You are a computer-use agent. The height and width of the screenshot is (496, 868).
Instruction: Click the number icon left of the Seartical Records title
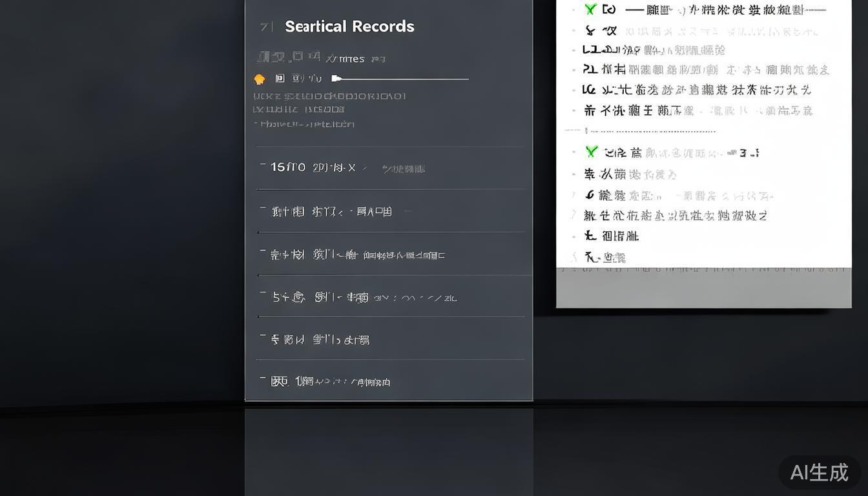264,26
